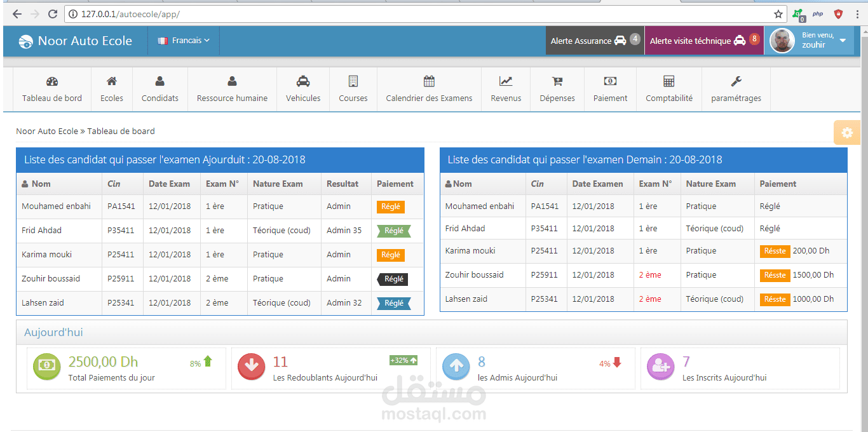Click the red Redoublants down-arrow icon
Image resolution: width=868 pixels, height=432 pixels.
[251, 366]
